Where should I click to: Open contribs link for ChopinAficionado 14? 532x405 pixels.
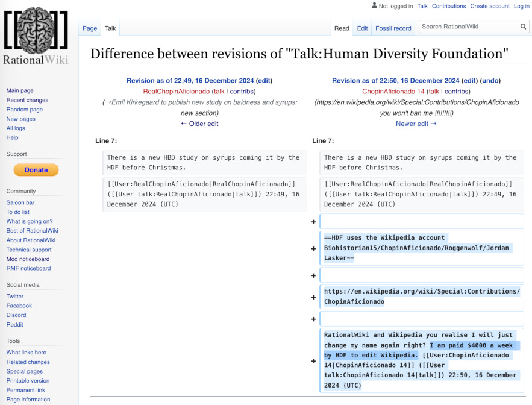tap(456, 92)
